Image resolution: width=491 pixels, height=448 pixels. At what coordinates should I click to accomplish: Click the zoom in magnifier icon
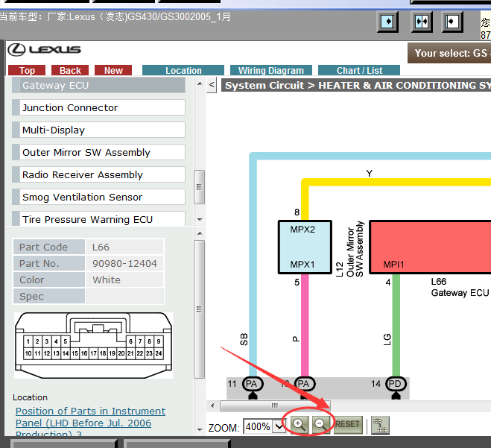300,424
